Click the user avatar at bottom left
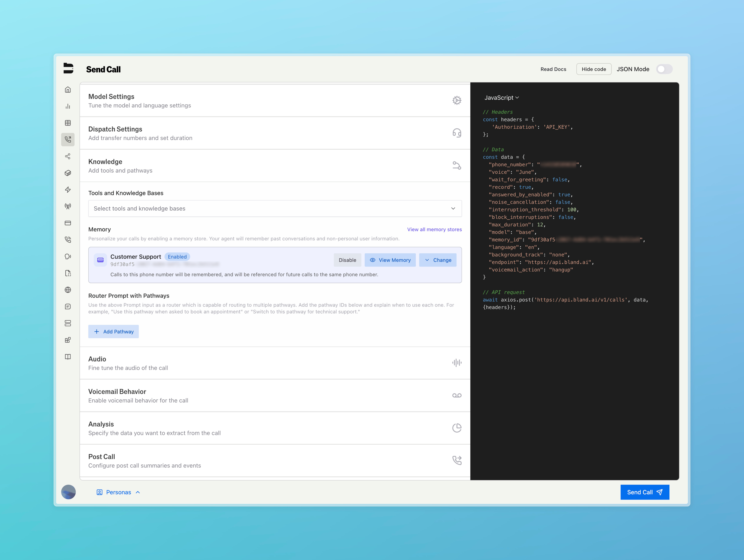The height and width of the screenshot is (560, 744). 68,492
